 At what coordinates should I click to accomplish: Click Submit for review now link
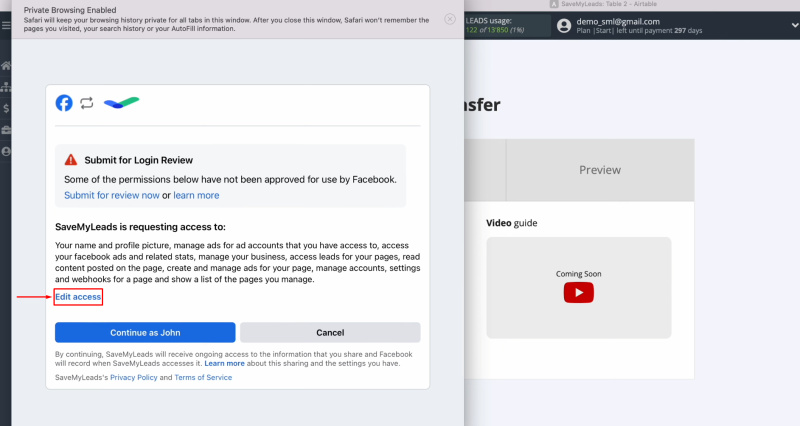pos(112,195)
